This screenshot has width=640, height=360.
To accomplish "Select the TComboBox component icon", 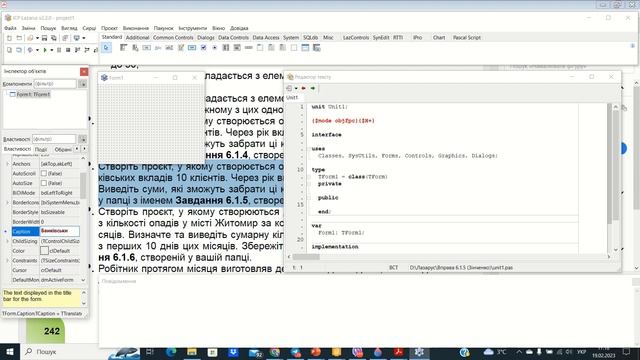I will point(237,48).
